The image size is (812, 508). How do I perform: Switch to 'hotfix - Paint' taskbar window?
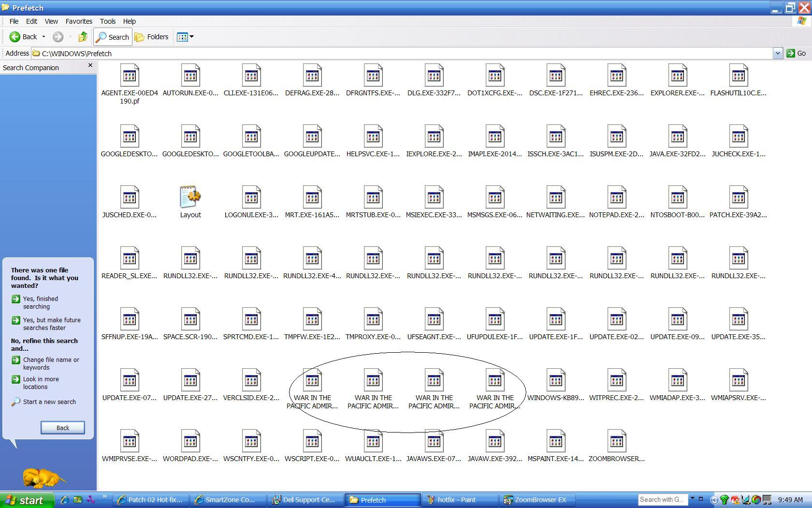click(460, 500)
